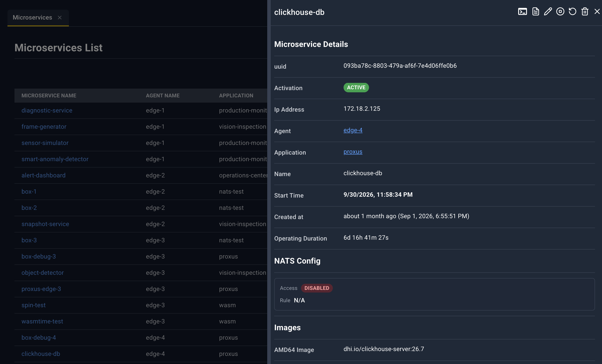Open terminal exec for clickhouse-db
The width and height of the screenshot is (602, 364).
[522, 11]
